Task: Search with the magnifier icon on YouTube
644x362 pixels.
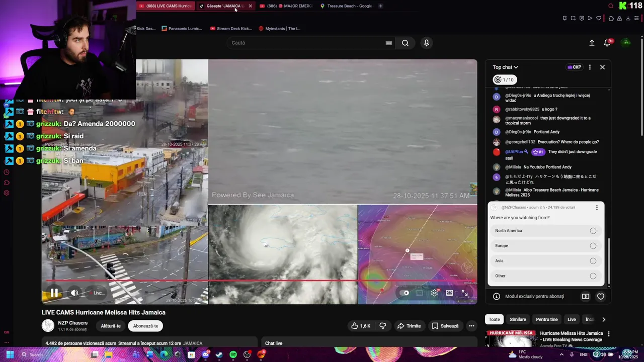Action: click(405, 43)
